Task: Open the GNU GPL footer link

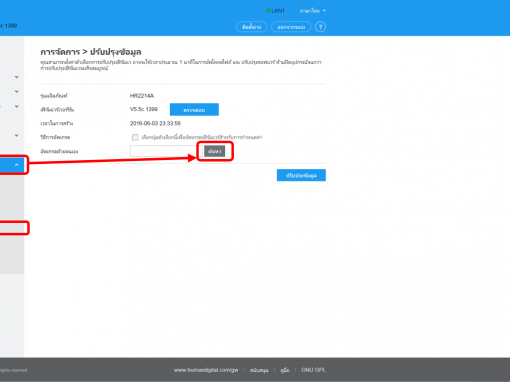Action: 313,370
